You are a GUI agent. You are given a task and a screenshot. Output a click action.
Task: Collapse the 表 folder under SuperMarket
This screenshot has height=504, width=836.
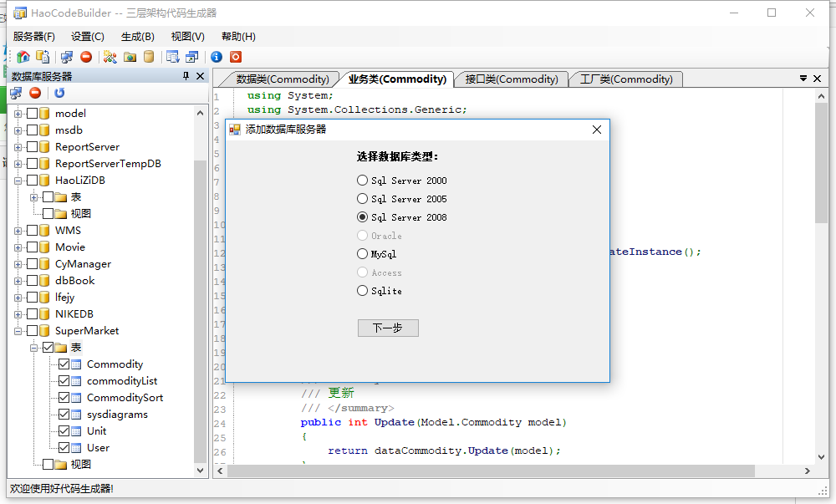coord(34,348)
